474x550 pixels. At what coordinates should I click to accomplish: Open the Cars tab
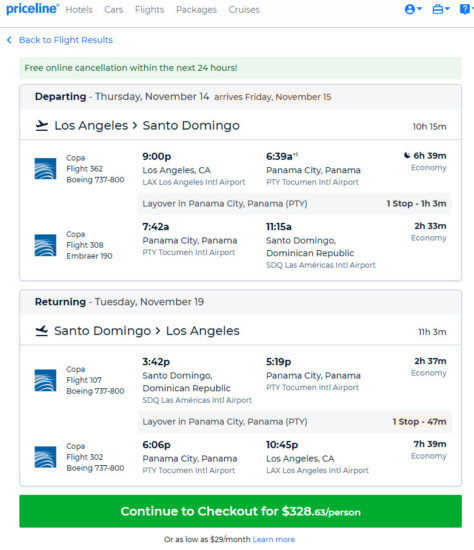click(114, 10)
